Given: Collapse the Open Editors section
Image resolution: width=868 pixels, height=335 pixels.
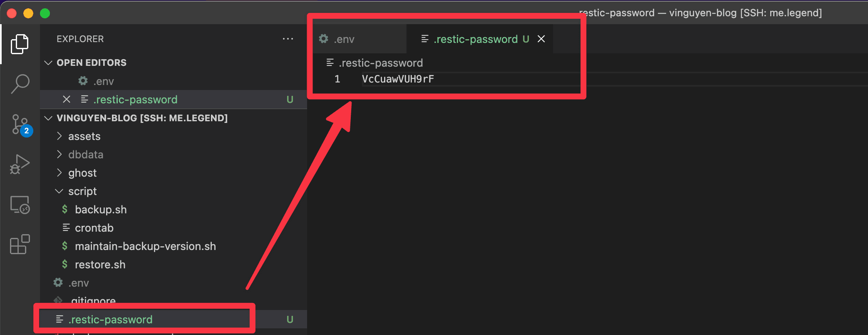Looking at the screenshot, I should click(x=48, y=62).
